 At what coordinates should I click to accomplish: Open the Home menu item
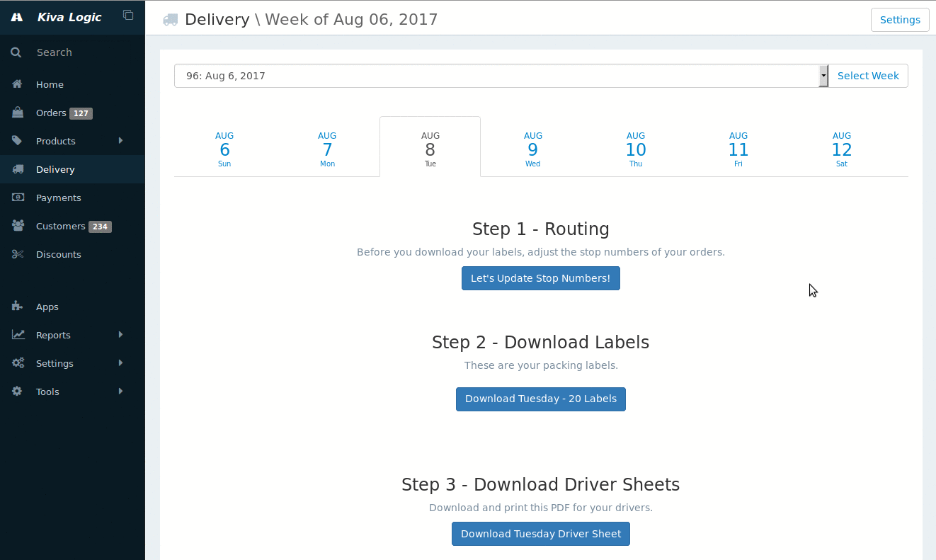coord(72,84)
